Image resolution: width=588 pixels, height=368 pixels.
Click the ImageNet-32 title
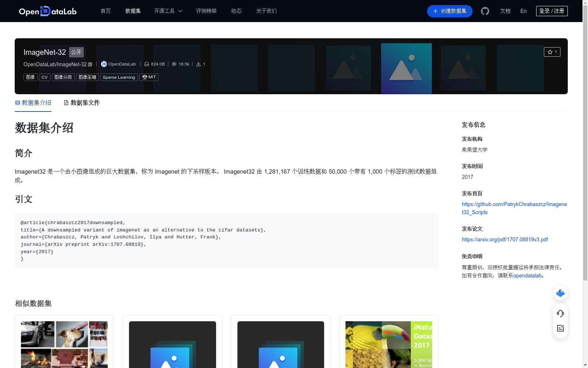click(x=45, y=52)
